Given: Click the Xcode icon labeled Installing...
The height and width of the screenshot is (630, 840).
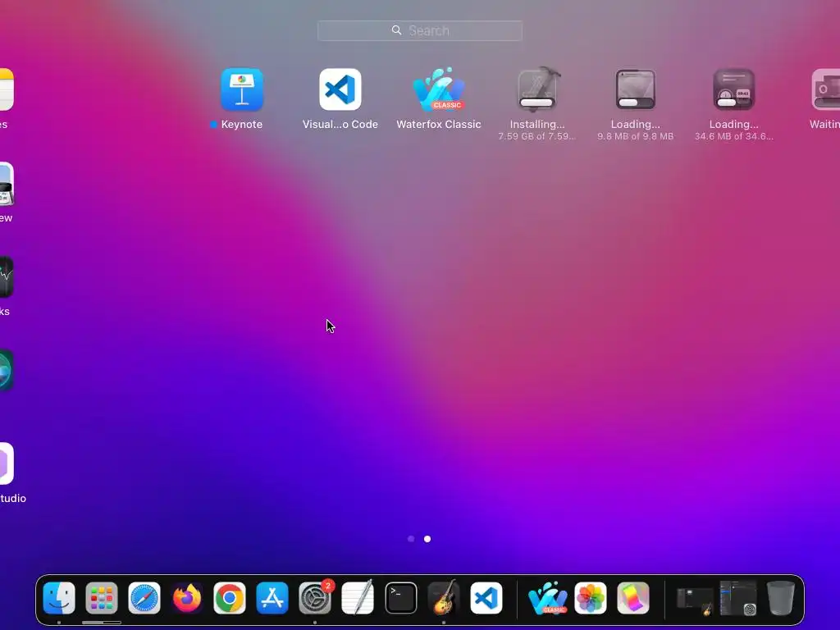Looking at the screenshot, I should [x=537, y=89].
